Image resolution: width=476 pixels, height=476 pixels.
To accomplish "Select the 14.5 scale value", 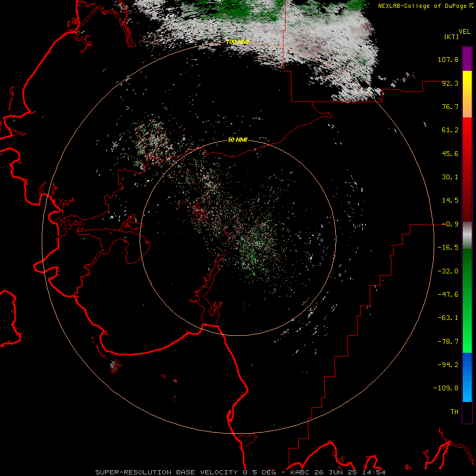I will pyautogui.click(x=450, y=200).
